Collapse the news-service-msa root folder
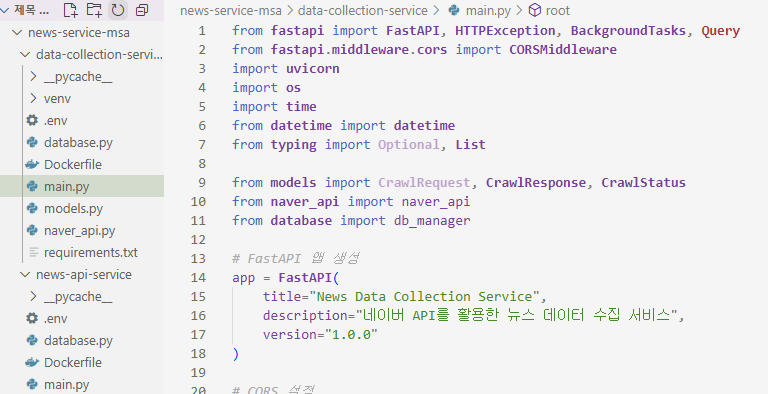This screenshot has height=394, width=768. click(18, 32)
